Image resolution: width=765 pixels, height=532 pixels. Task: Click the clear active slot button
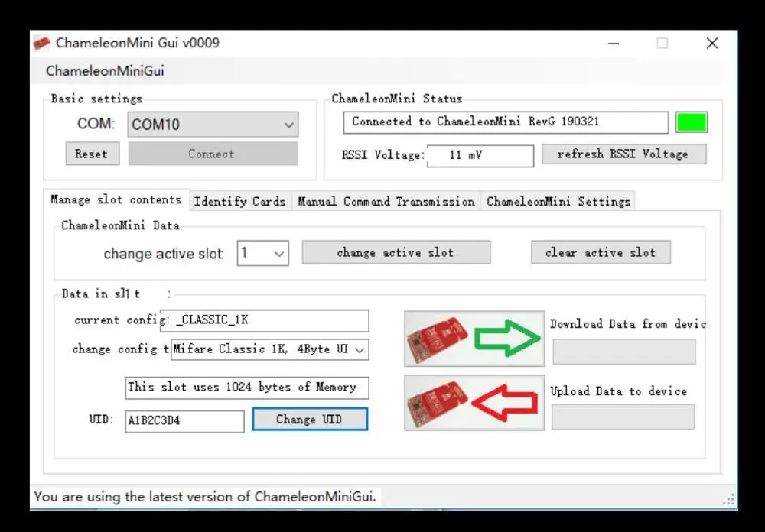601,252
